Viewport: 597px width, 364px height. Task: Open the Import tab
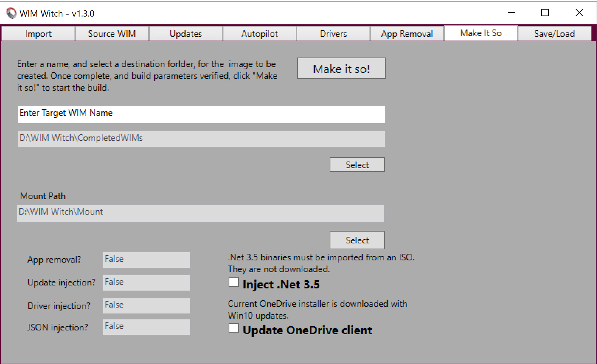click(38, 34)
